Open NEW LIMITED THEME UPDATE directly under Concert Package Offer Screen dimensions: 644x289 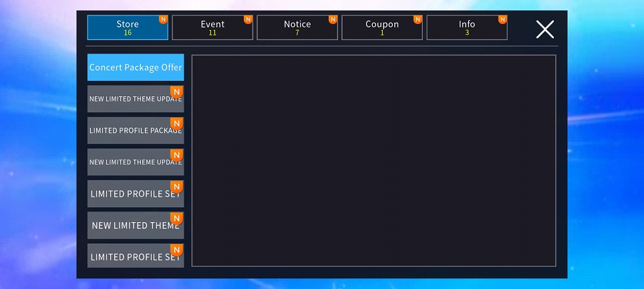(136, 99)
